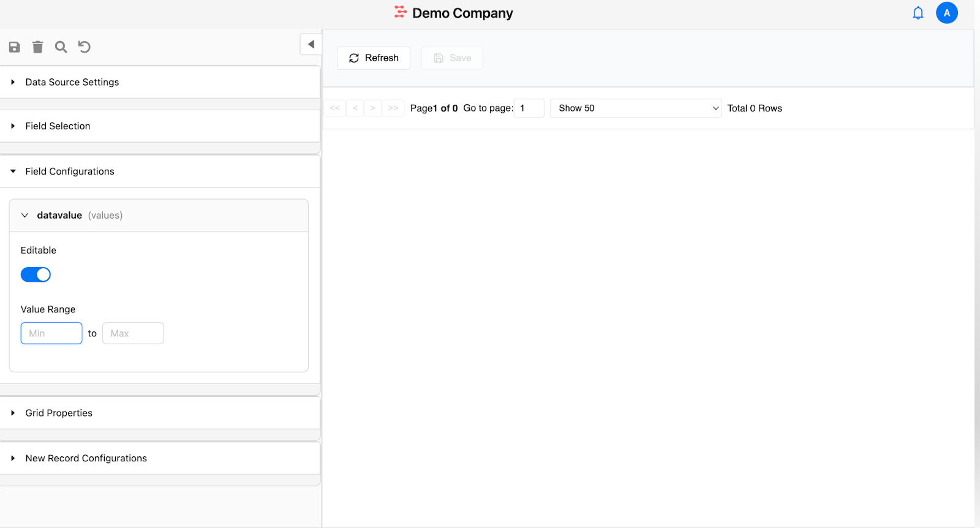The image size is (980, 528).
Task: Go to last page with >> button
Action: (393, 108)
